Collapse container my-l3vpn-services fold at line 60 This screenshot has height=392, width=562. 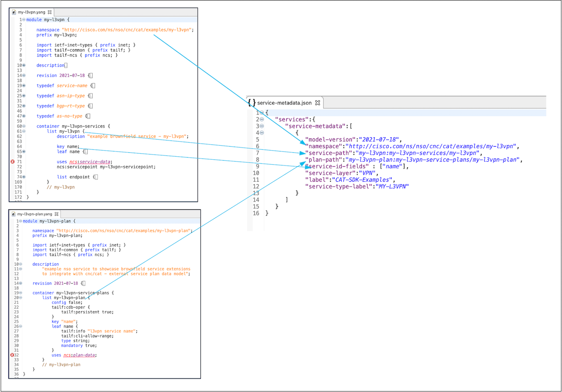[24, 126]
